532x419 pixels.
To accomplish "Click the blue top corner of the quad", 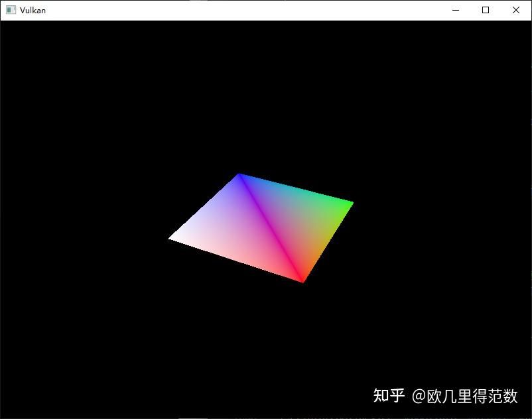I will point(240,177).
